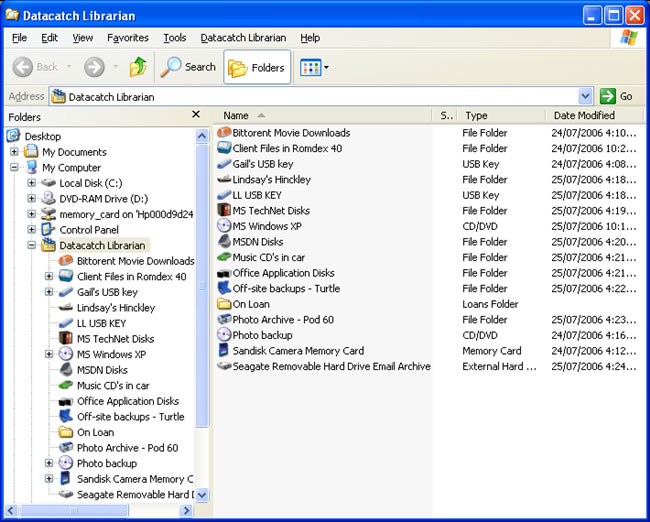Sort by Date Modified column header

[x=595, y=115]
